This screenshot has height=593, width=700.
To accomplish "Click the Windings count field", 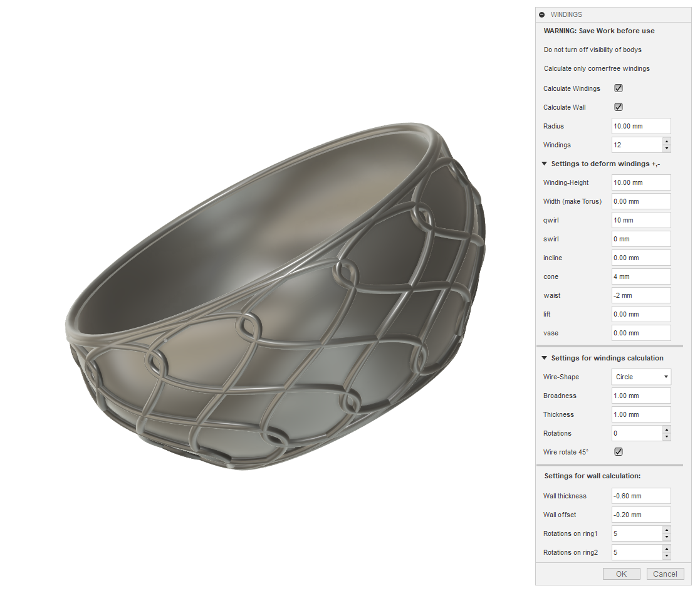I will pos(637,145).
